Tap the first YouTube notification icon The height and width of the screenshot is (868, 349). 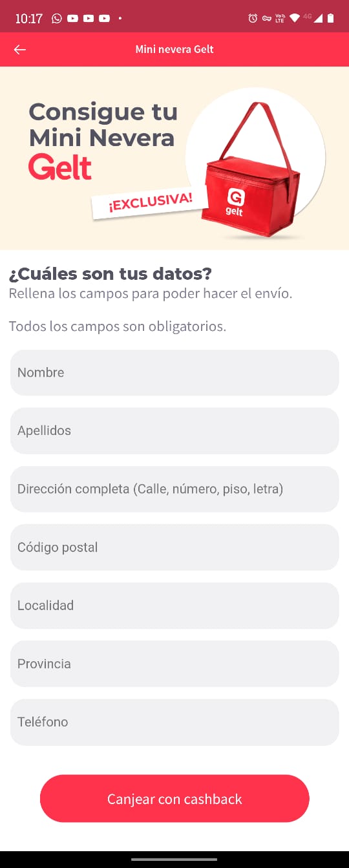pyautogui.click(x=72, y=18)
